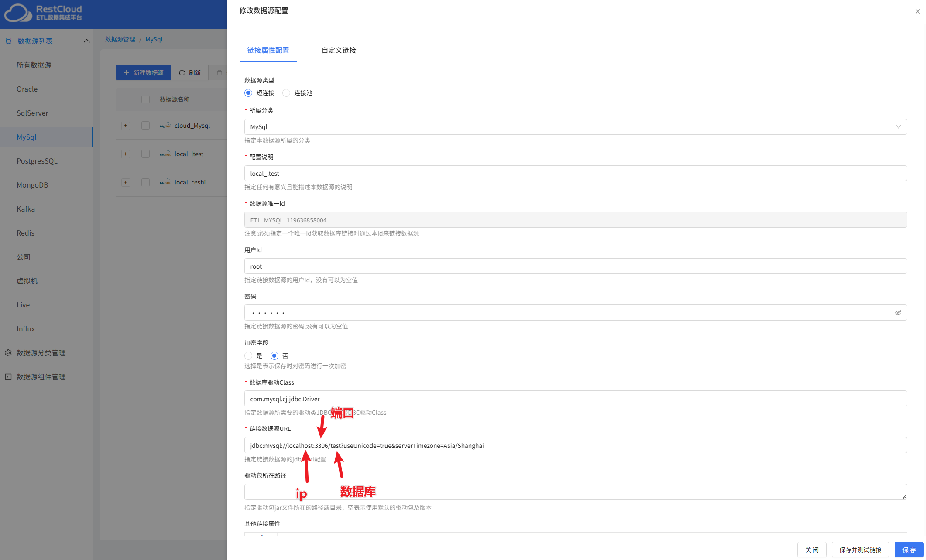Click the 密码 password field

tap(576, 313)
